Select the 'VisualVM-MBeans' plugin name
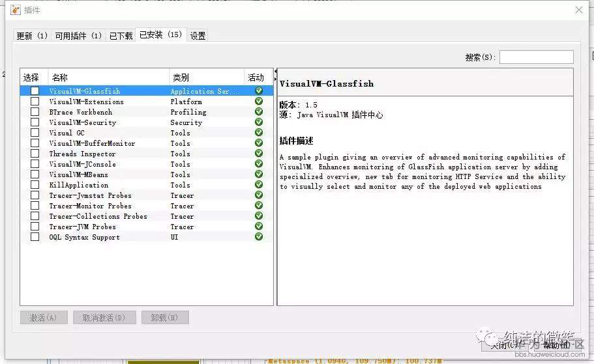Image resolution: width=594 pixels, height=364 pixels. pos(78,175)
